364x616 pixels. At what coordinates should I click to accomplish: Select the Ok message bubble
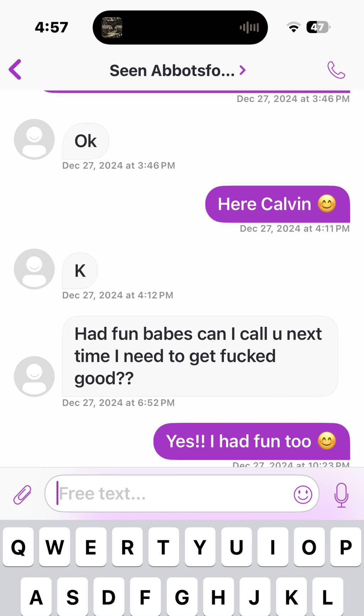(86, 141)
